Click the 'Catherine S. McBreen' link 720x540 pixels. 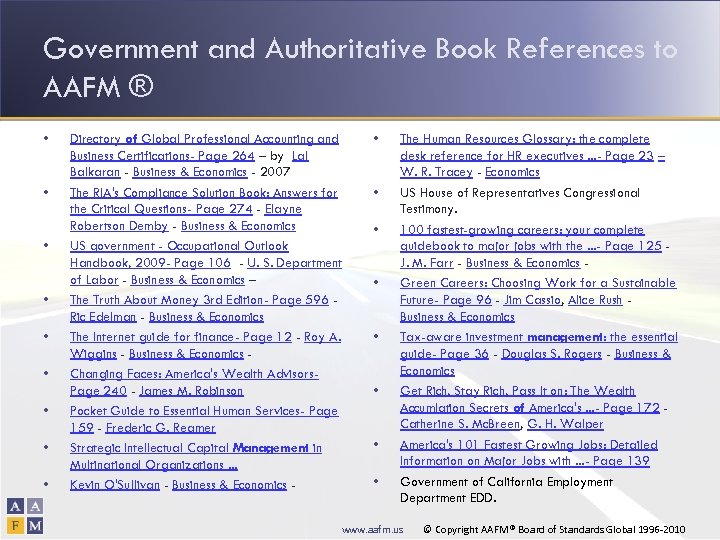click(x=460, y=424)
